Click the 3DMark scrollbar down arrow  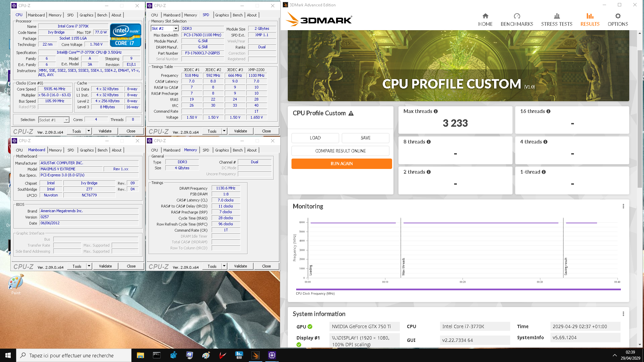click(x=640, y=345)
